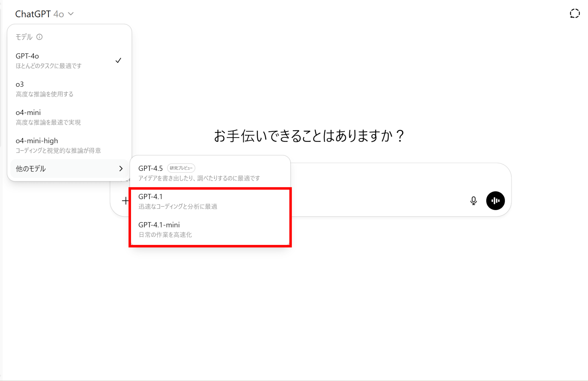The height and width of the screenshot is (381, 588).
Task: Select the GPT-4o model option
Action: (57, 60)
